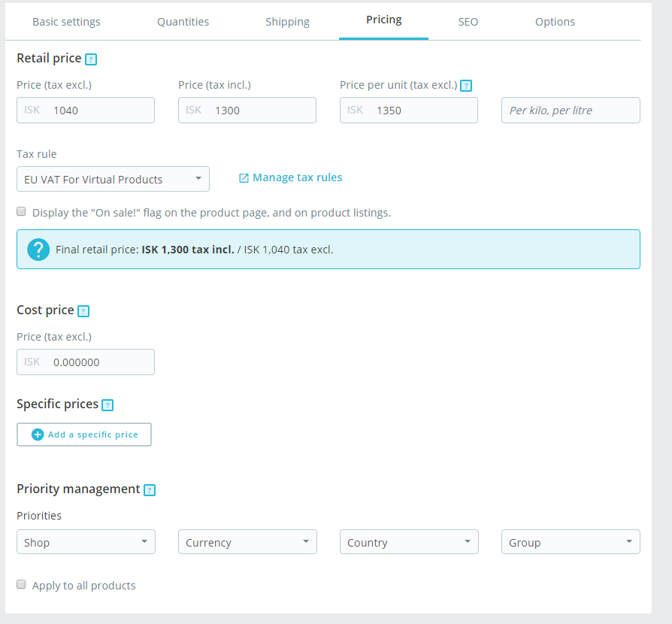Open the Specific prices help icon

tap(107, 405)
